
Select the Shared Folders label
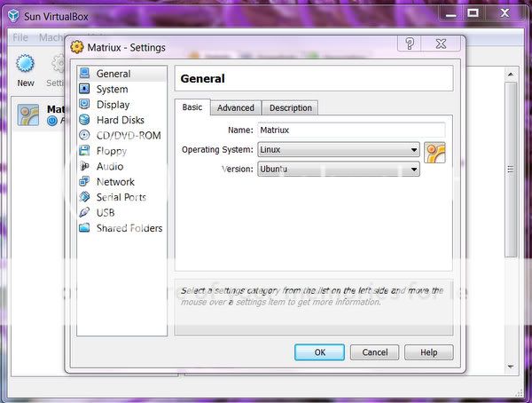129,228
